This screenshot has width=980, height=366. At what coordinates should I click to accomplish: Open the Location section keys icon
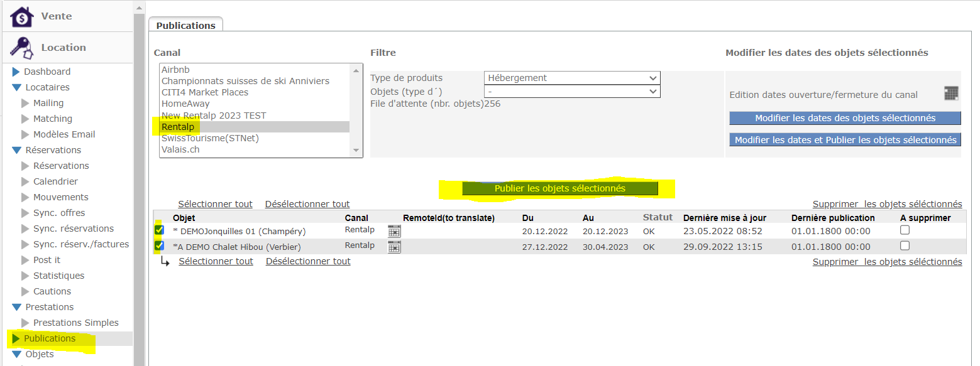point(22,48)
